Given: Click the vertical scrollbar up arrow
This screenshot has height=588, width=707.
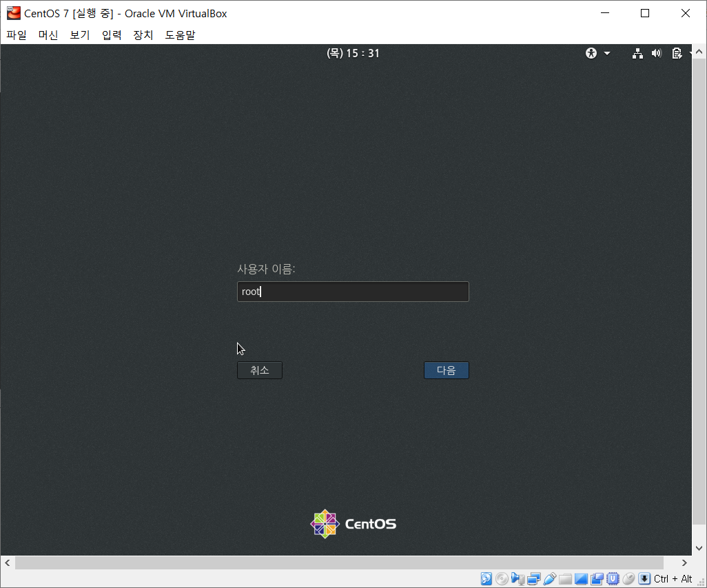Looking at the screenshot, I should pyautogui.click(x=699, y=52).
